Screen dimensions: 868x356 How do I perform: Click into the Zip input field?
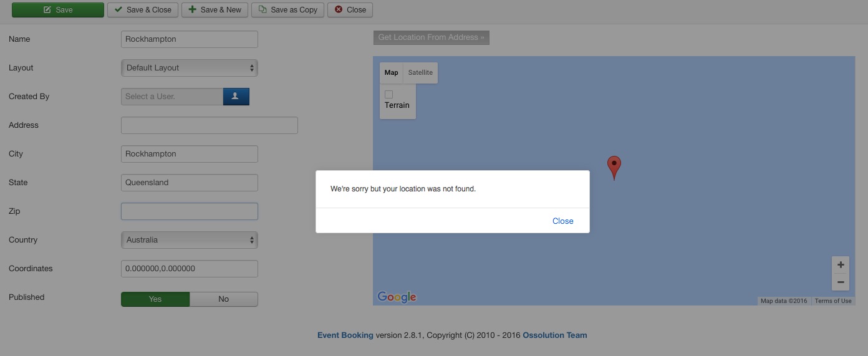pos(189,211)
